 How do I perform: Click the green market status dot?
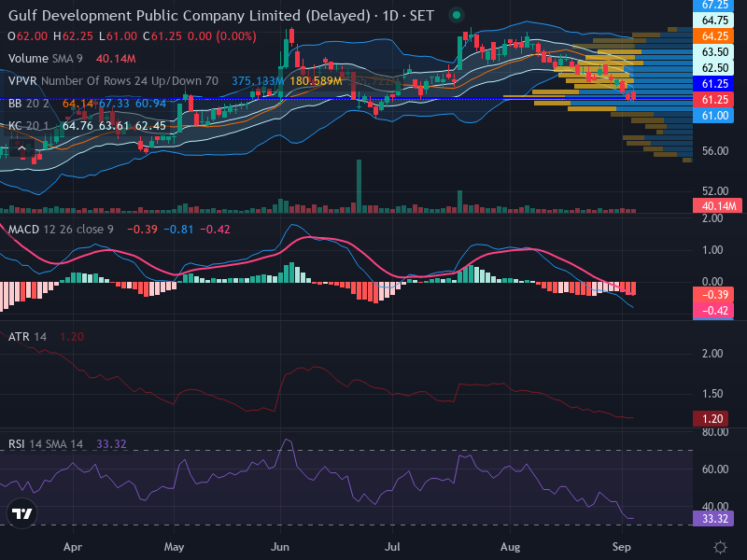(x=456, y=15)
